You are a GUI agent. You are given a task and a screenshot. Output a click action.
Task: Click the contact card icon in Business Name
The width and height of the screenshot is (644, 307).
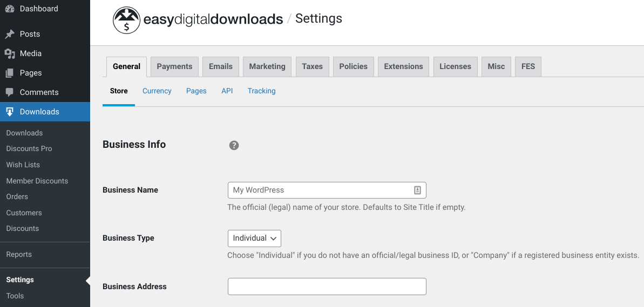pos(417,190)
